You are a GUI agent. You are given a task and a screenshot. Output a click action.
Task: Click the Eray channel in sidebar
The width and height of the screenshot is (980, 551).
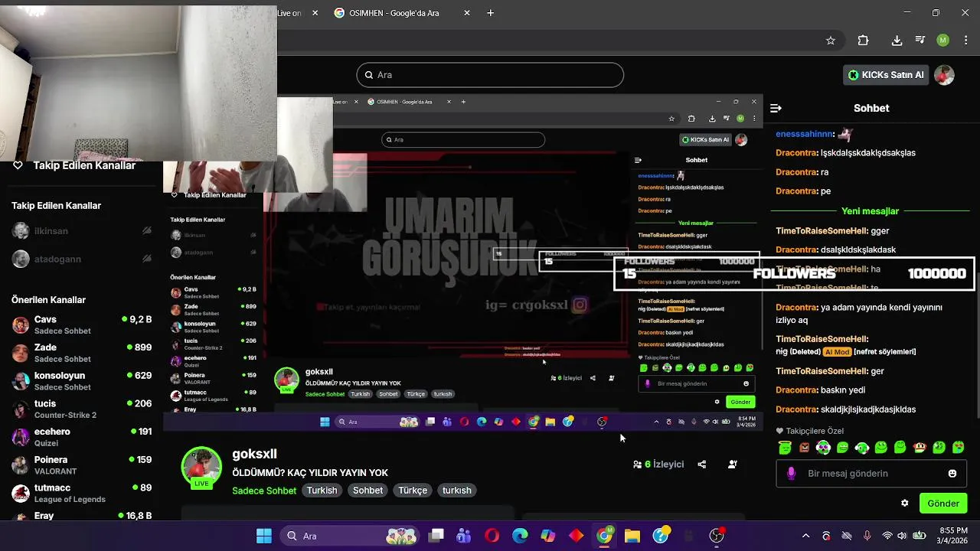coord(82,516)
